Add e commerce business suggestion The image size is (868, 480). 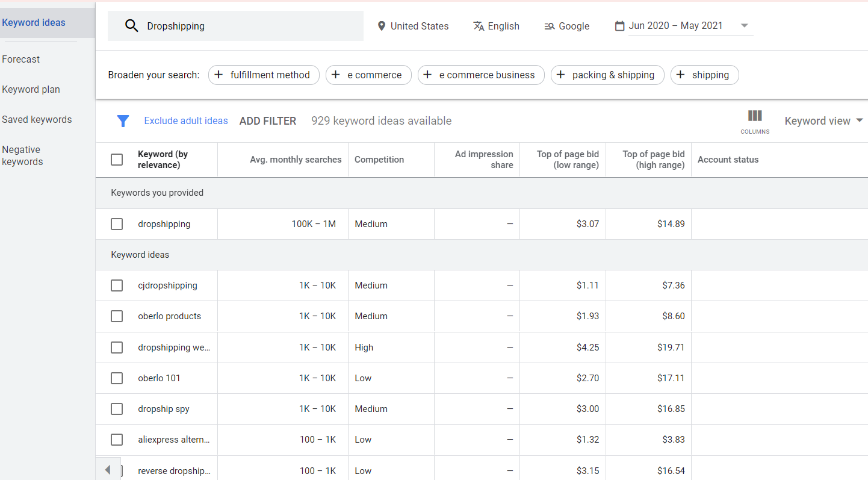coord(481,75)
